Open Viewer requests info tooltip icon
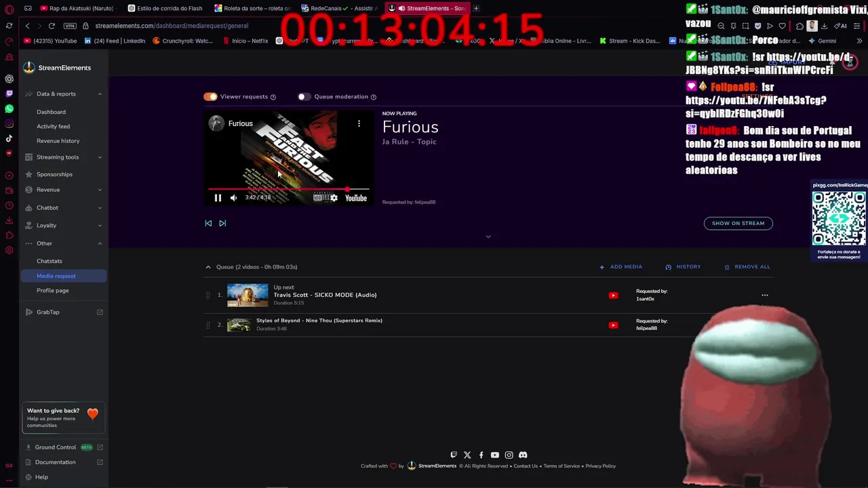The width and height of the screenshot is (868, 488). coord(273,97)
